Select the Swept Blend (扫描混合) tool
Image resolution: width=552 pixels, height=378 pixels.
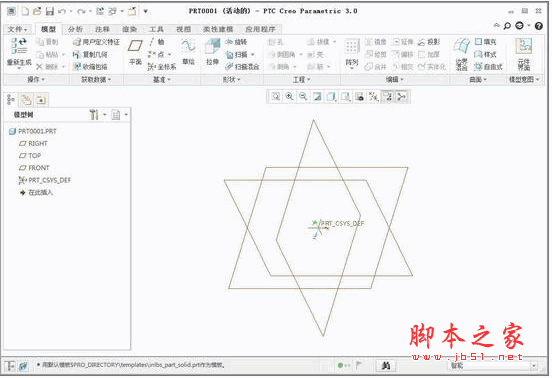tap(242, 67)
